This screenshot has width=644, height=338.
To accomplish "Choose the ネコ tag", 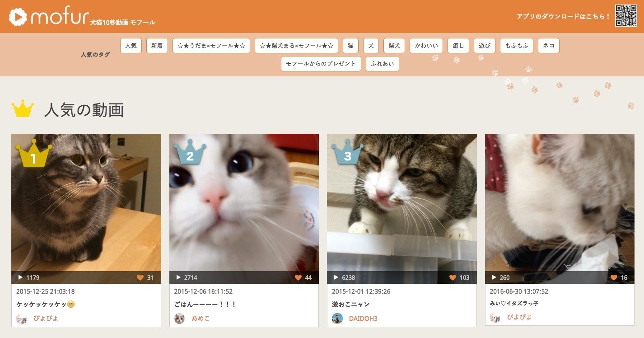I will [549, 46].
